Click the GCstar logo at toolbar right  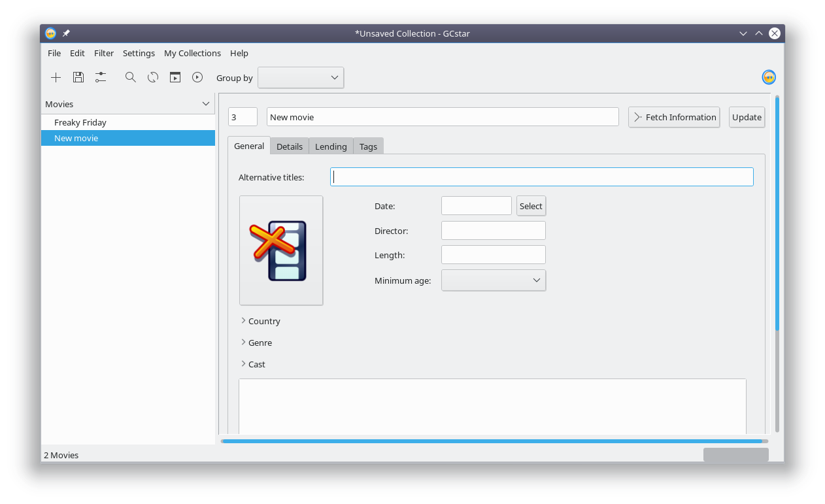[x=769, y=78]
